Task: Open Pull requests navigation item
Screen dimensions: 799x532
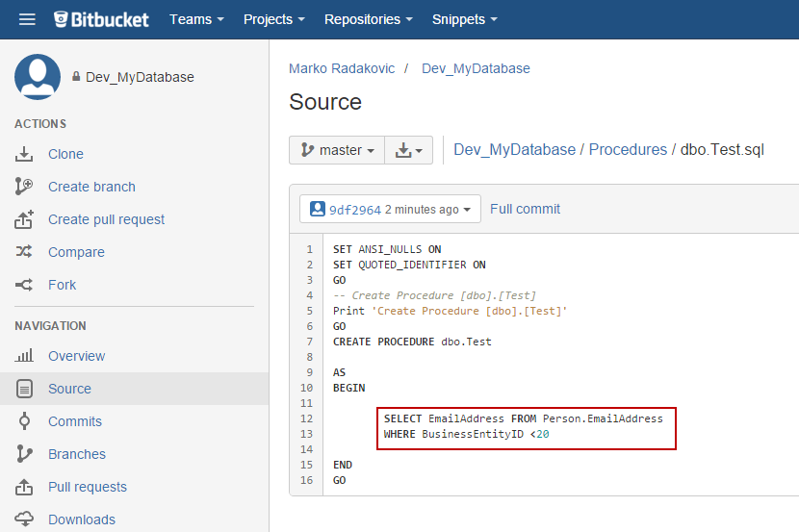Action: 88,487
